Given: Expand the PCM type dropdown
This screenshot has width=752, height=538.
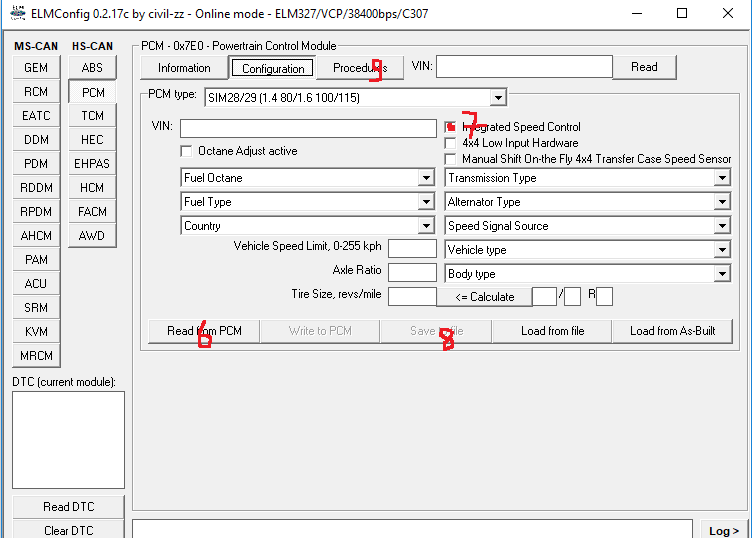Looking at the screenshot, I should (497, 98).
